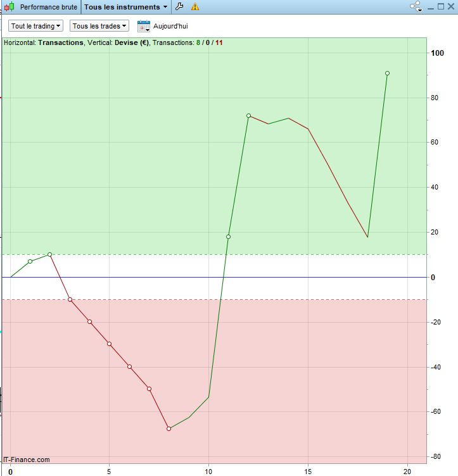Viewport: 458px width, 476px height.
Task: Close the Performance brute window
Action: coord(451,6)
